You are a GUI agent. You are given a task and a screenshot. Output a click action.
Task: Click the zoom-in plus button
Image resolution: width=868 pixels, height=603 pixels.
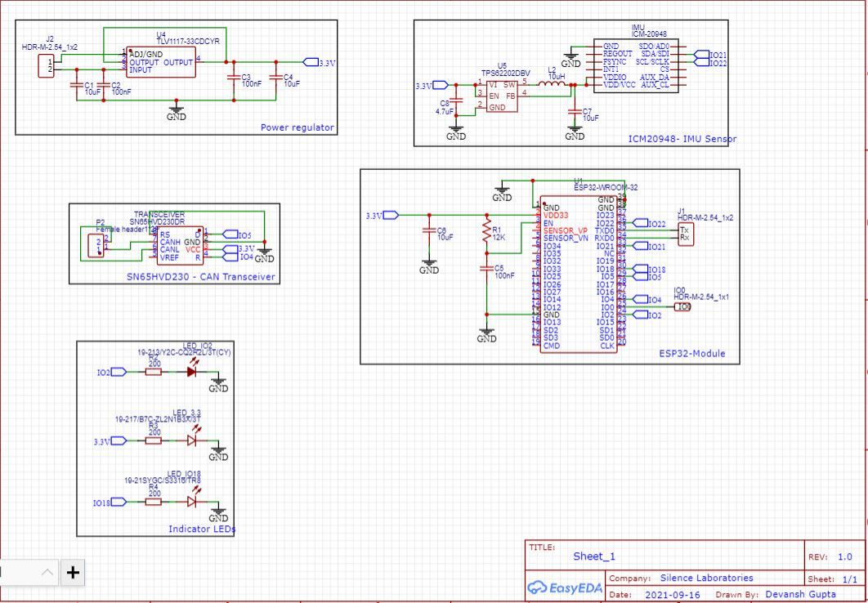[x=72, y=573]
